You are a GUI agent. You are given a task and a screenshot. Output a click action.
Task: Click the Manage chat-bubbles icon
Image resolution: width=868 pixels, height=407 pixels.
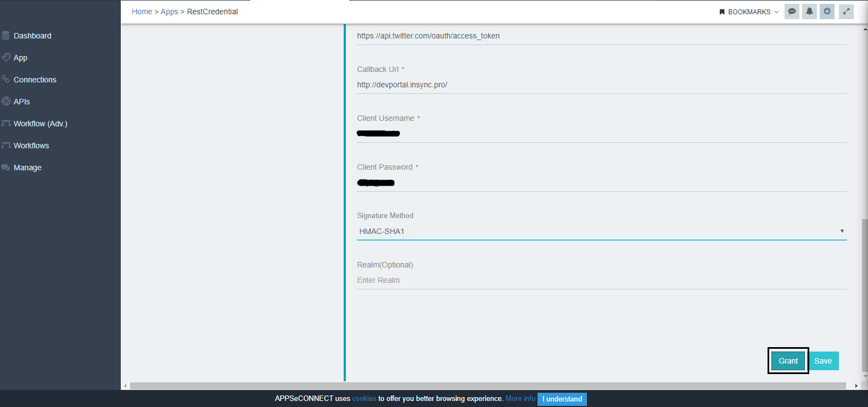pos(5,167)
